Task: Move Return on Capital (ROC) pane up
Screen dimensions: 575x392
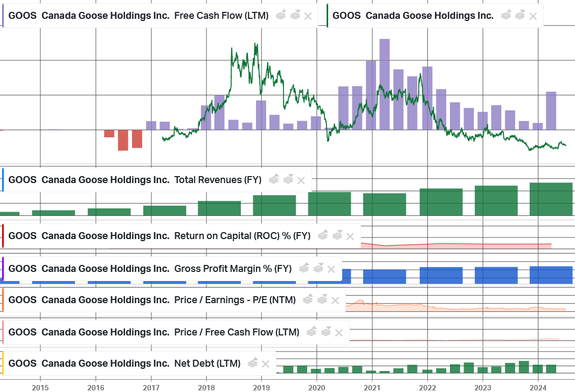Action: pyautogui.click(x=323, y=235)
